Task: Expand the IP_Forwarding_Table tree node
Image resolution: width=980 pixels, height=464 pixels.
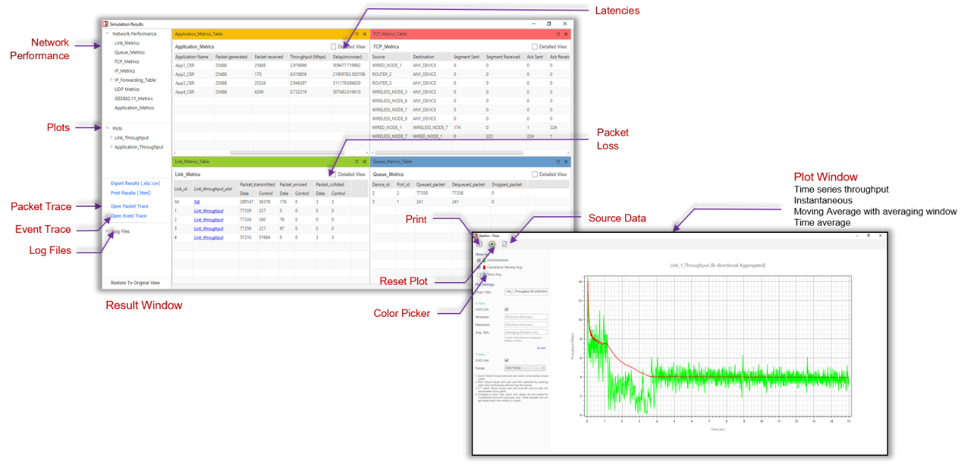Action: pyautogui.click(x=112, y=80)
